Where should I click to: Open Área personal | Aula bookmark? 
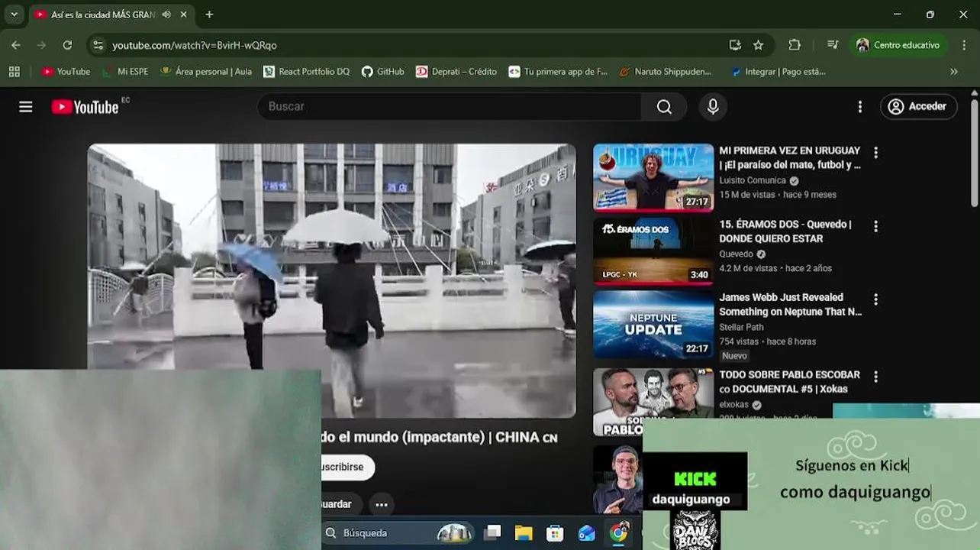click(x=206, y=71)
